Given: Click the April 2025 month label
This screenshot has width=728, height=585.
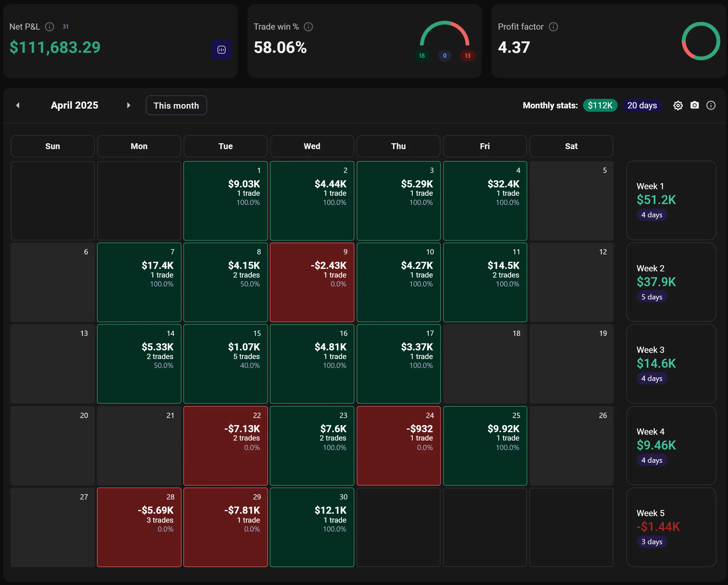Looking at the screenshot, I should [74, 105].
